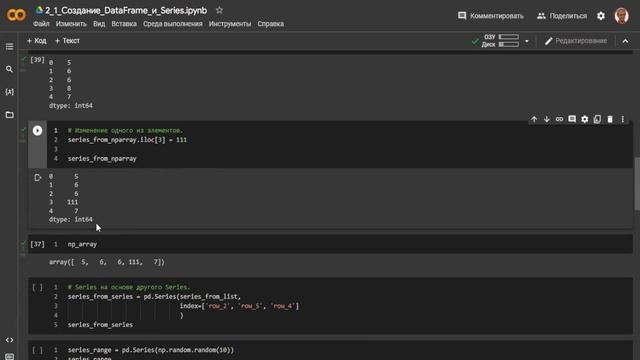This screenshot has height=360, width=640.
Task: Click the notebook title 2_1_Создание_DataFrame_и_Series.ipynb
Action: pos(126,10)
